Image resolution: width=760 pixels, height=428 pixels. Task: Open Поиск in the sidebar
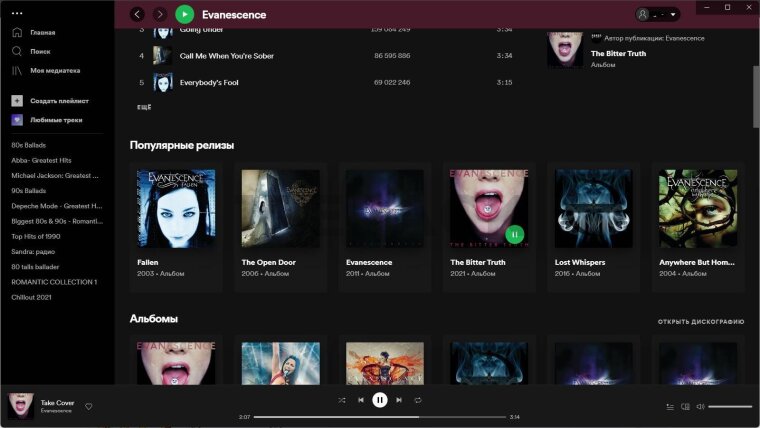[x=40, y=51]
